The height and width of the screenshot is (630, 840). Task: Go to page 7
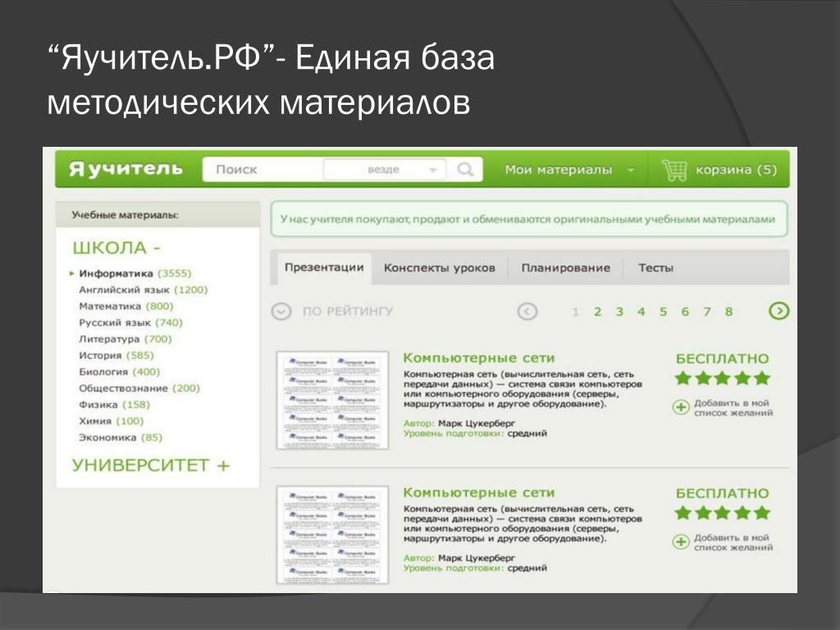click(x=707, y=312)
